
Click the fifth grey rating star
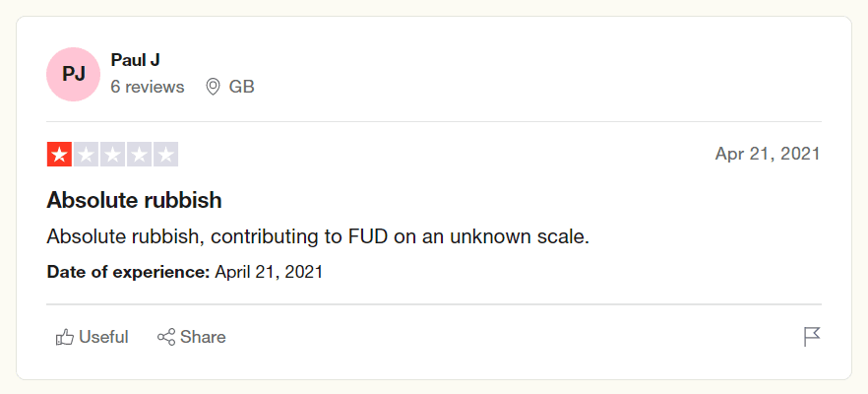(165, 155)
